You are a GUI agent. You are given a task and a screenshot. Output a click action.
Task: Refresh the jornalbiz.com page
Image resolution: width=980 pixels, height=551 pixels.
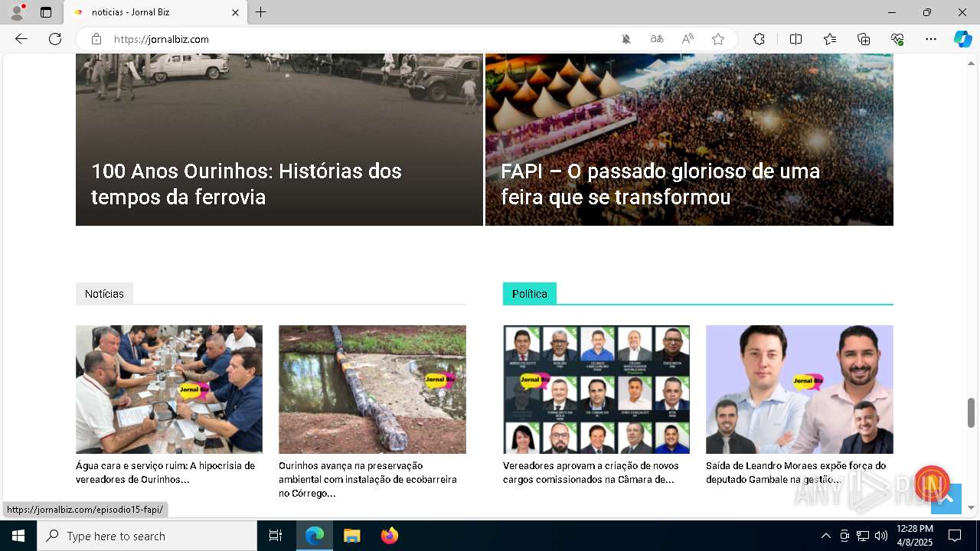click(x=55, y=39)
